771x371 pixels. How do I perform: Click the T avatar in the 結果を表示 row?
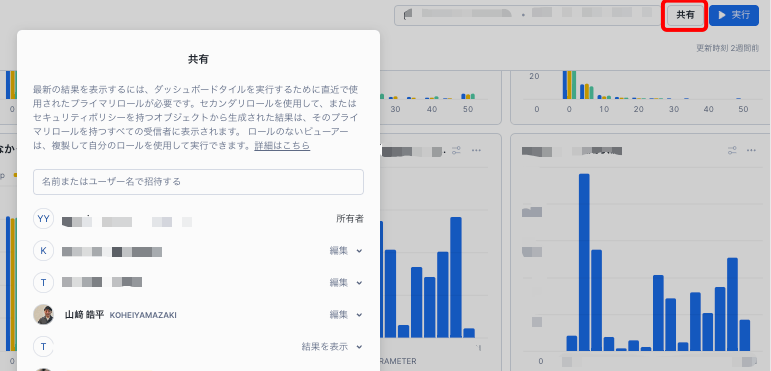tap(43, 346)
